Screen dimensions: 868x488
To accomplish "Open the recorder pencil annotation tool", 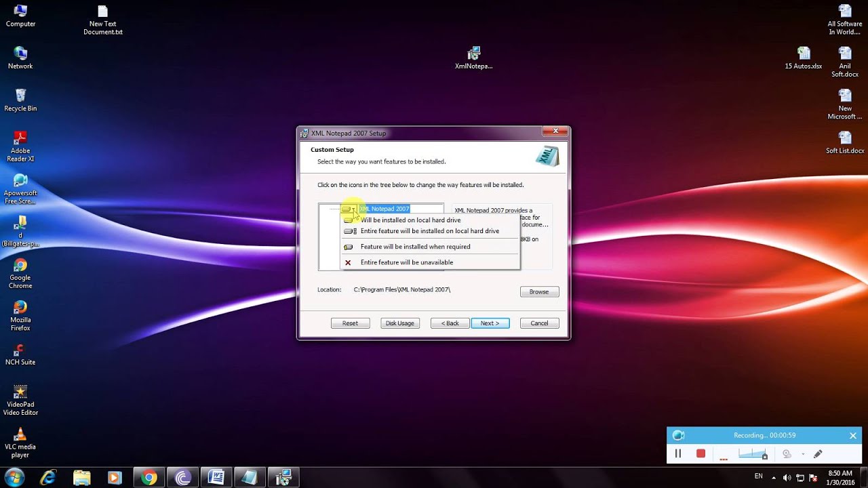I will pyautogui.click(x=818, y=453).
